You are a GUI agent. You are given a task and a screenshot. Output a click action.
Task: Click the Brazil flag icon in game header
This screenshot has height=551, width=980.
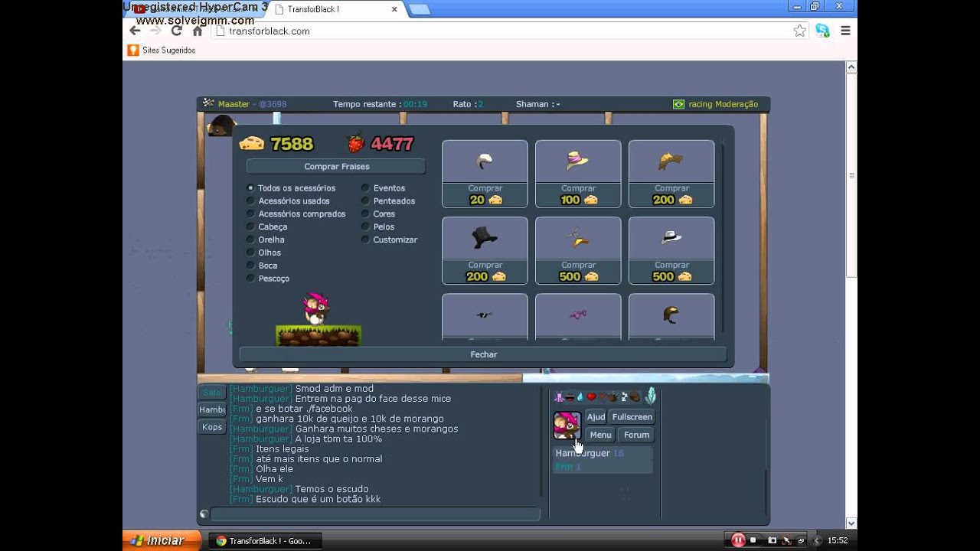(678, 104)
